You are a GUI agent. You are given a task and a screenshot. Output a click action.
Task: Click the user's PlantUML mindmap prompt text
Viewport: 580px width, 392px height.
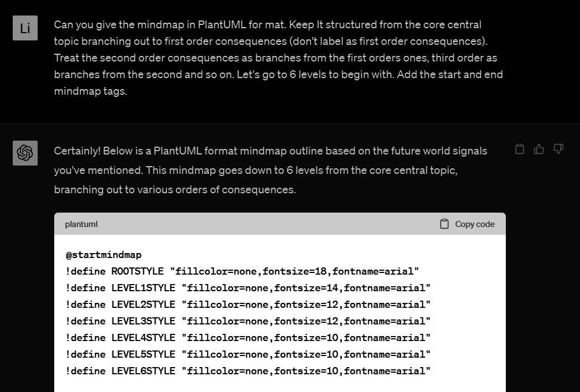coord(278,58)
